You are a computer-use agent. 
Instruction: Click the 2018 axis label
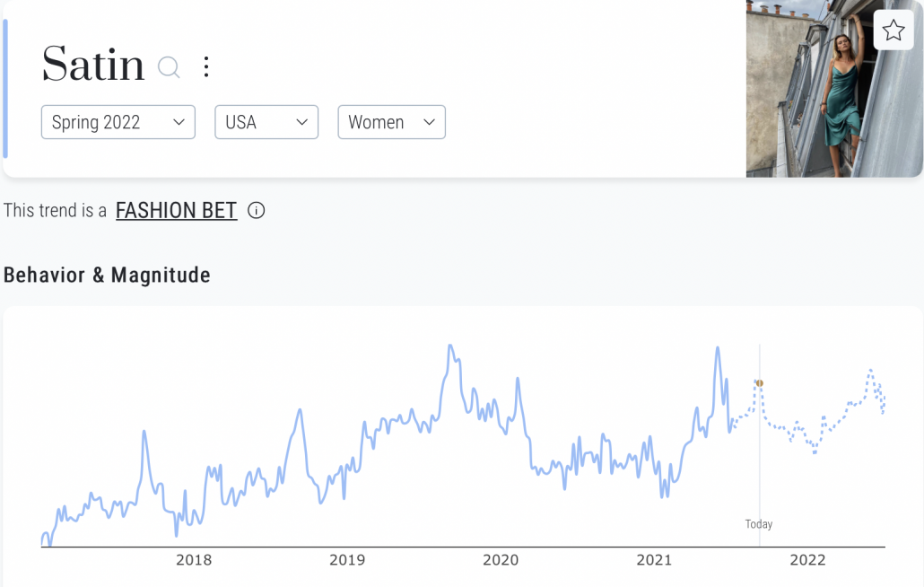point(194,561)
